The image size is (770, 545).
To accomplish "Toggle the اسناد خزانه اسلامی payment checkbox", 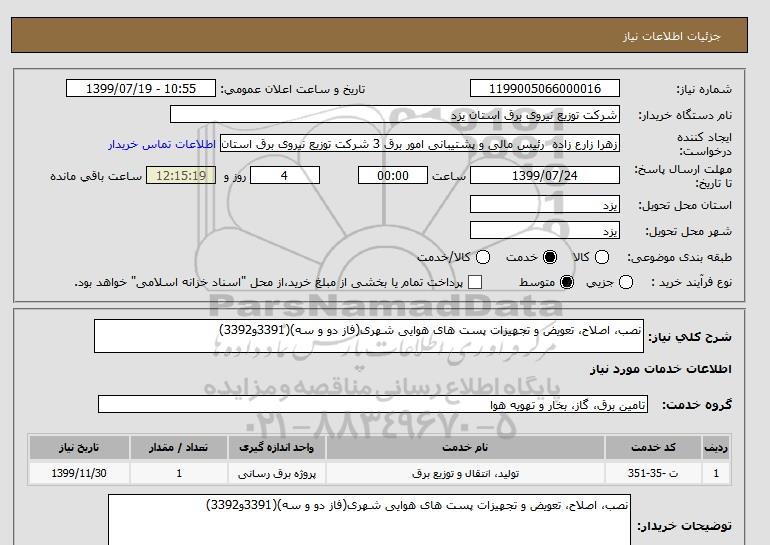I will [x=474, y=282].
